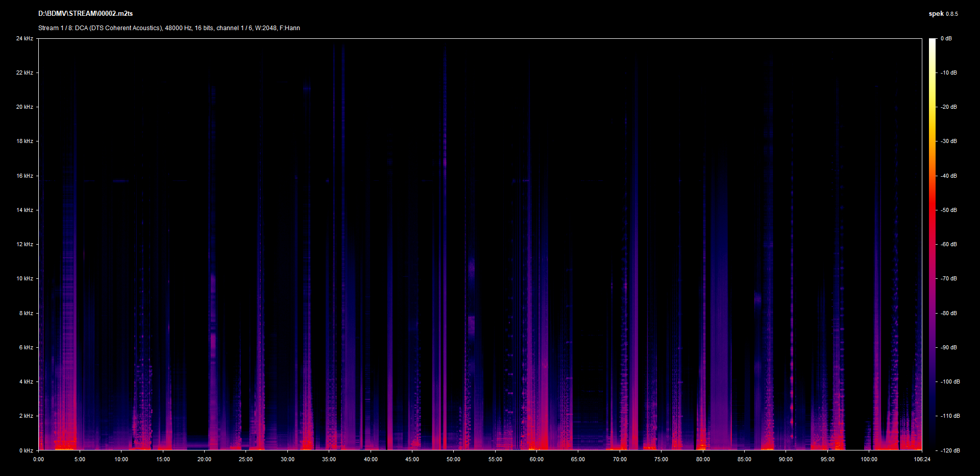This screenshot has height=476, width=980.
Task: Click the 60:00 time axis marker
Action: pyautogui.click(x=536, y=460)
